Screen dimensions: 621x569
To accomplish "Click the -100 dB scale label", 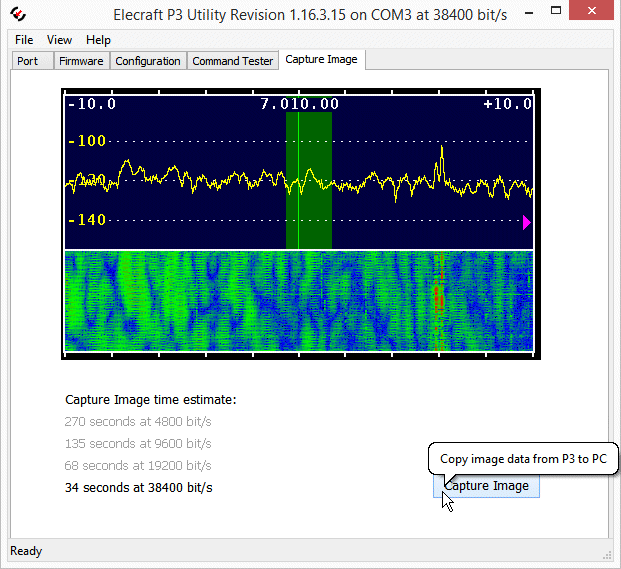I will [87, 141].
